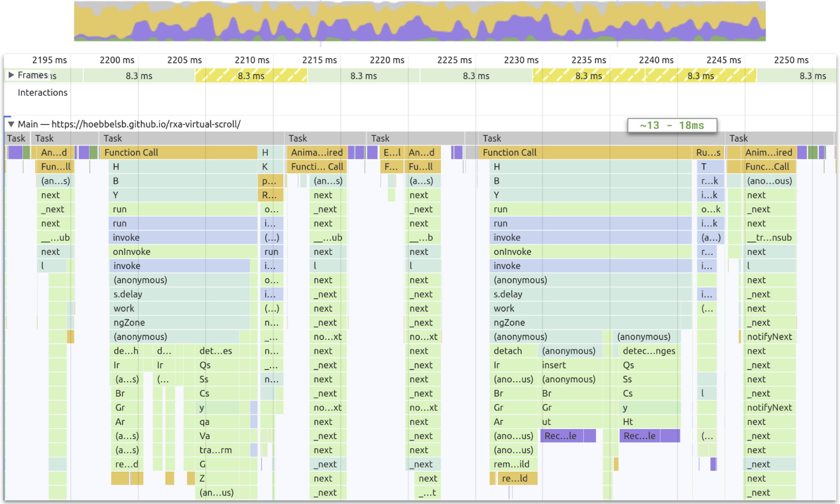This screenshot has height=504, width=840.
Task: Select the Ru...s block next to Function Call
Action: click(x=708, y=152)
